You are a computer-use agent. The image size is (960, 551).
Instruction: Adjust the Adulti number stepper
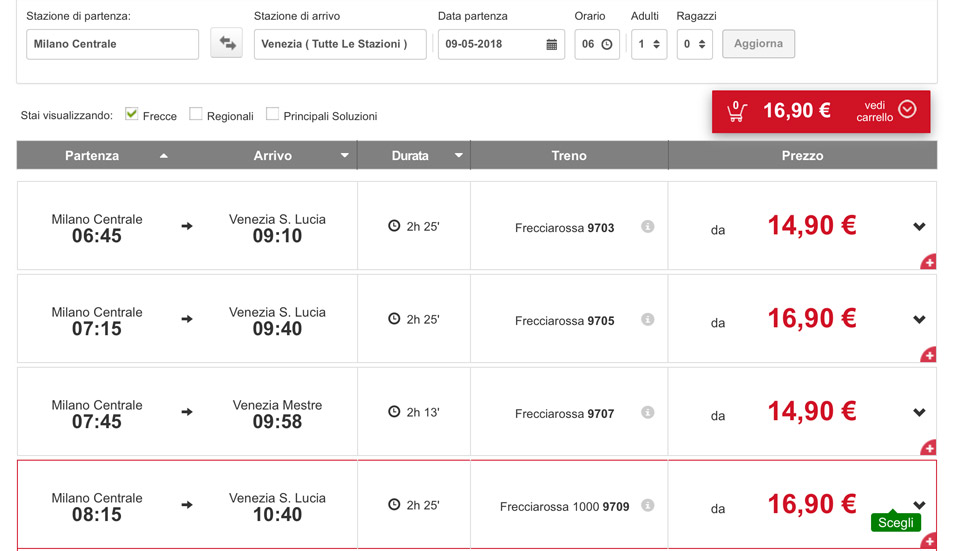click(x=656, y=44)
